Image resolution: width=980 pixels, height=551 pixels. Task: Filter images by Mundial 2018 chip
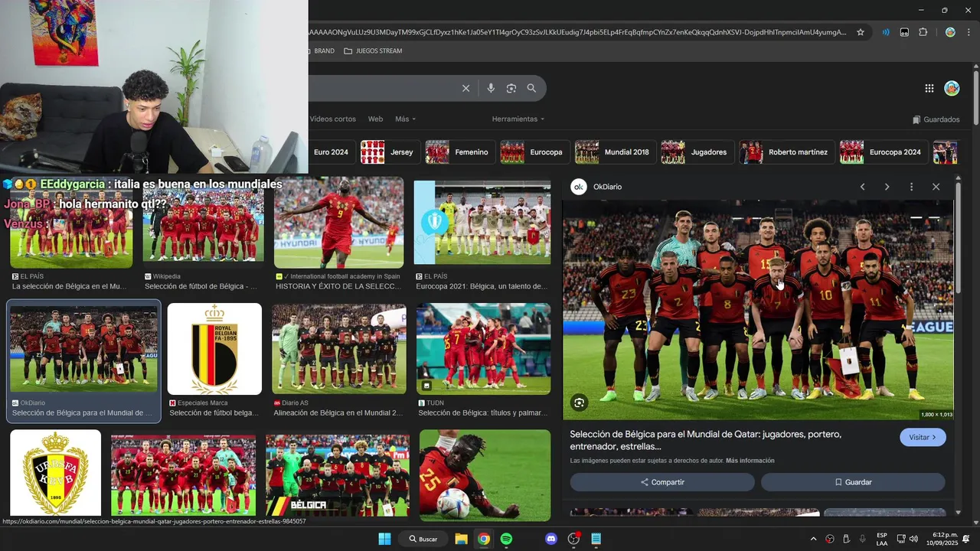point(616,152)
